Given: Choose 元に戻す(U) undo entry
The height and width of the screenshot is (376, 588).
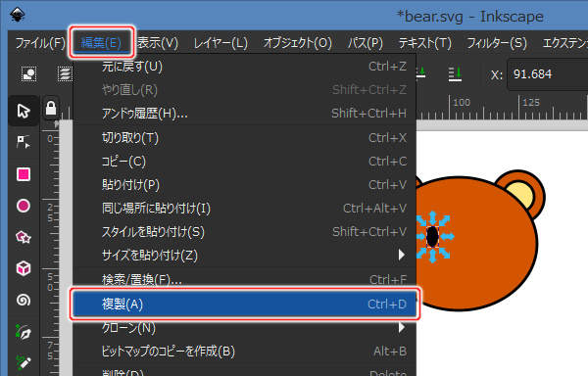Looking at the screenshot, I should point(244,67).
